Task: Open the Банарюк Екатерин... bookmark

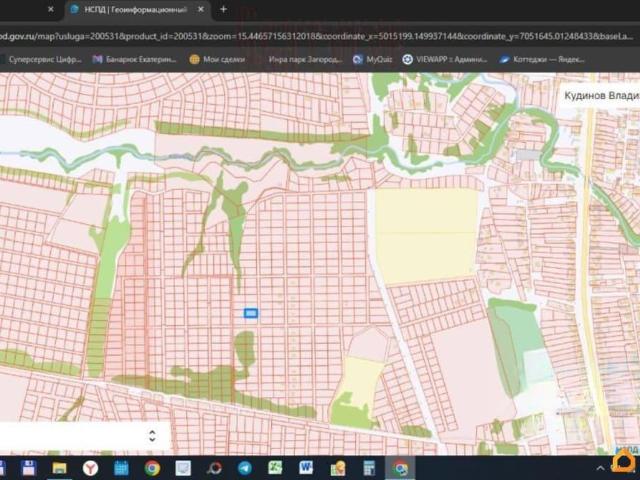Action: [135, 60]
